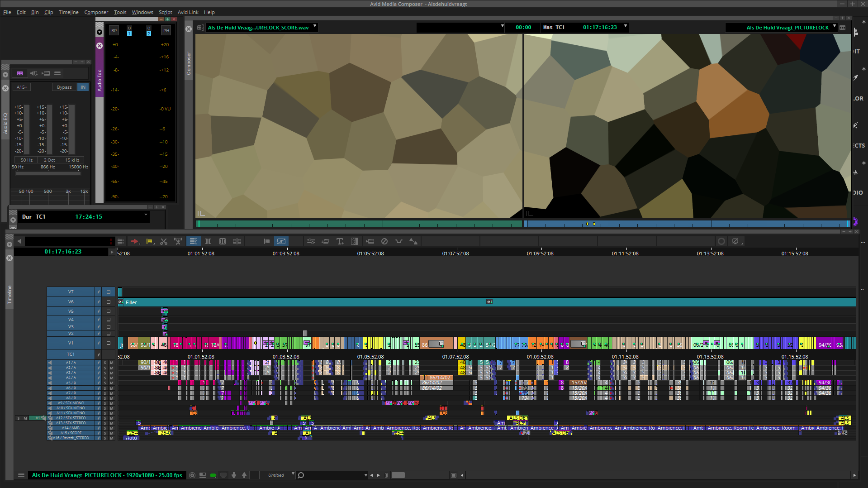The image size is (868, 488).
Task: Open the Als De Huid Vraagt_PICTURELOCK sequence dropdown
Action: point(835,26)
